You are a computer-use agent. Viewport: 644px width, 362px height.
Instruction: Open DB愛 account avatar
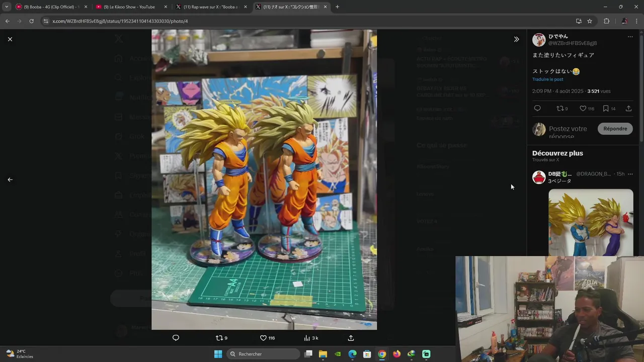[x=539, y=177]
